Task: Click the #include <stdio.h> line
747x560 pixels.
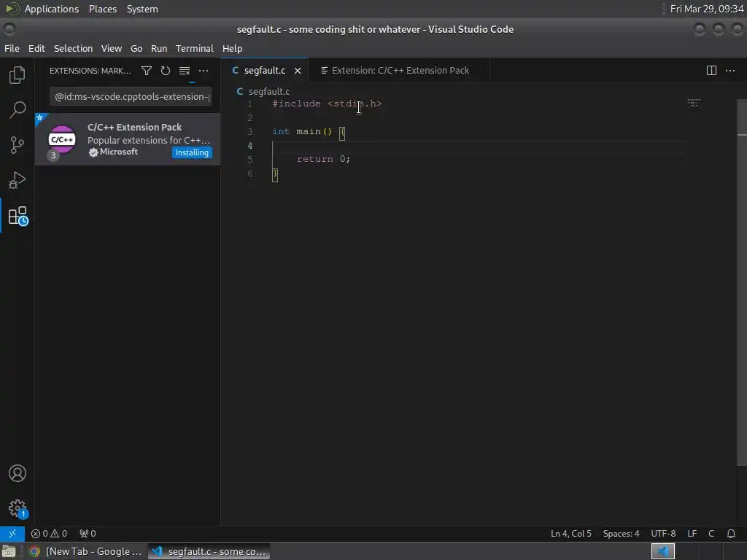Action: click(327, 104)
